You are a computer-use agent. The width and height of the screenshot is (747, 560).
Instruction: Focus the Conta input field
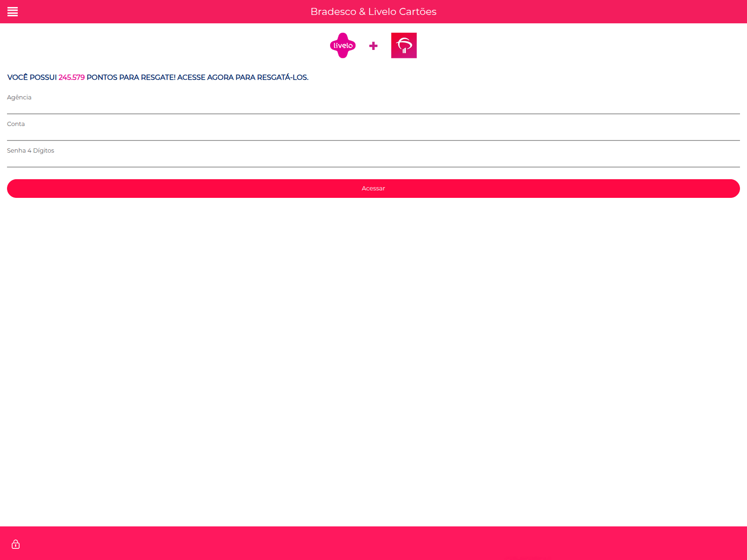click(x=373, y=134)
